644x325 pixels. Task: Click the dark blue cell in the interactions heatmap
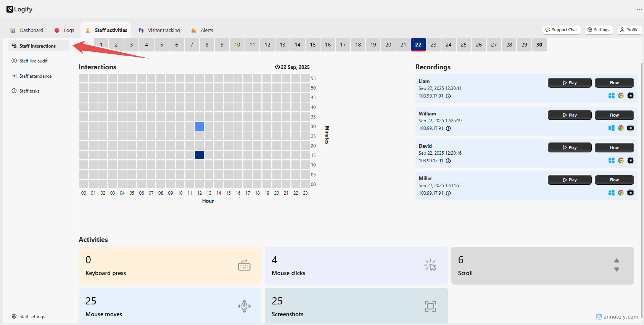[x=199, y=155]
